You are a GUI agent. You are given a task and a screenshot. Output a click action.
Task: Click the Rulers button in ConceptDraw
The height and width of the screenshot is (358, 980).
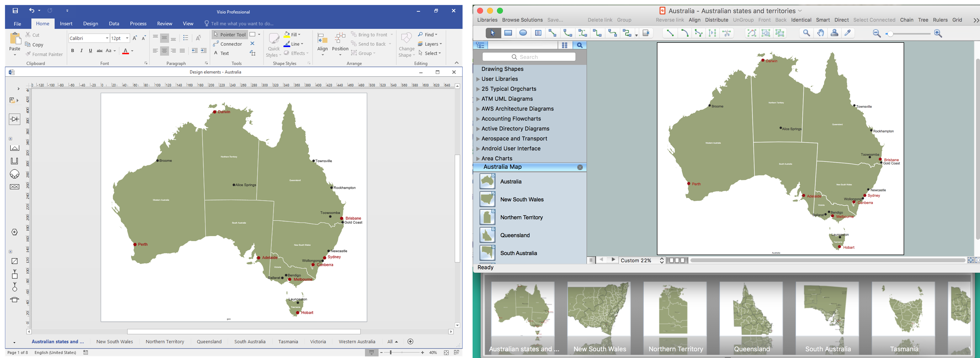[x=940, y=20]
